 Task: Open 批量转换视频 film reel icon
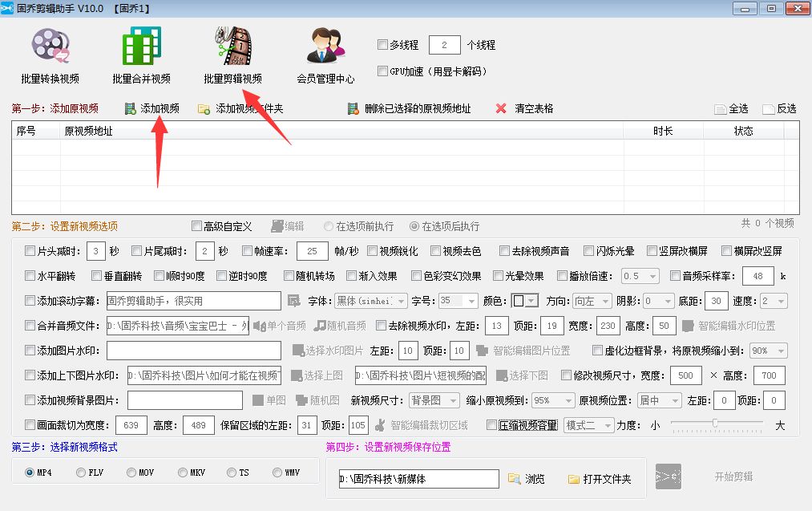50,46
